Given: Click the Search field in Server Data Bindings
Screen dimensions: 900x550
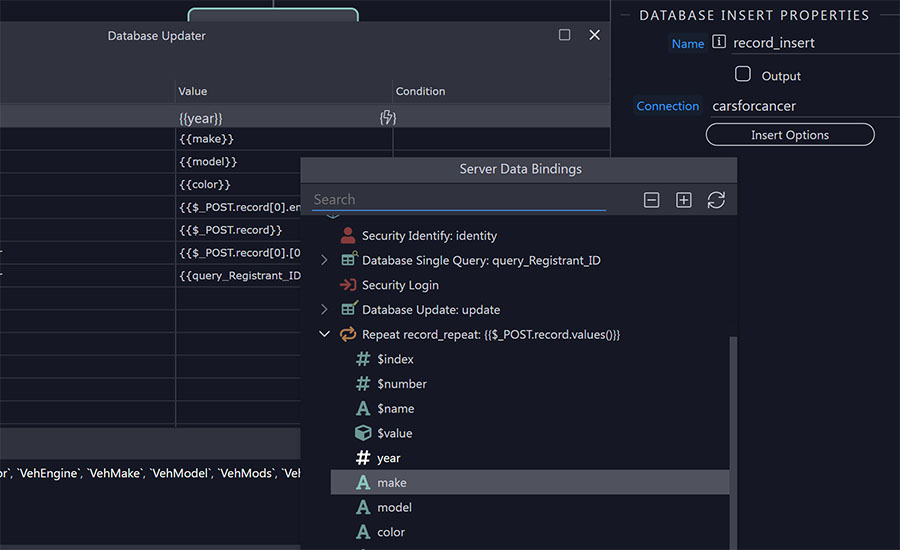Looking at the screenshot, I should tap(459, 199).
